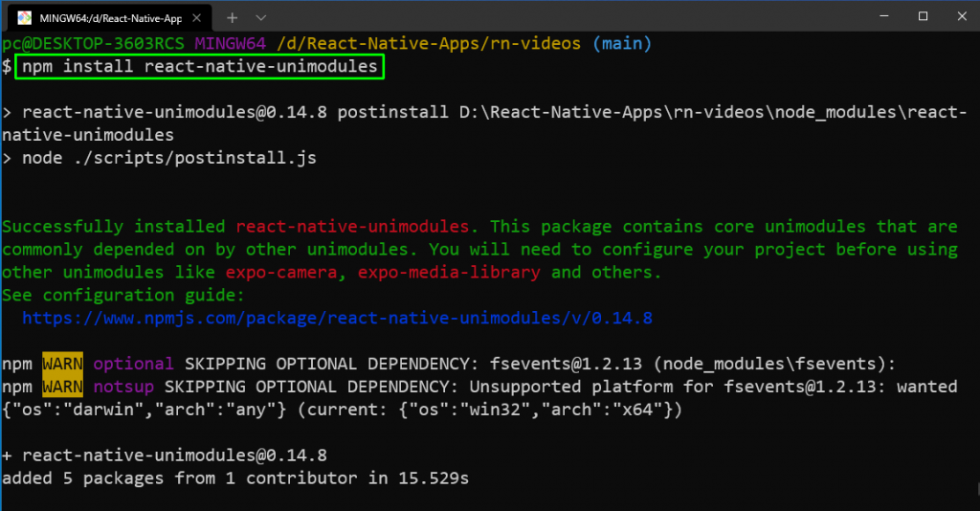This screenshot has height=511, width=980.
Task: Click the 'npm install react-native-unimodules' command text
Action: coord(199,67)
